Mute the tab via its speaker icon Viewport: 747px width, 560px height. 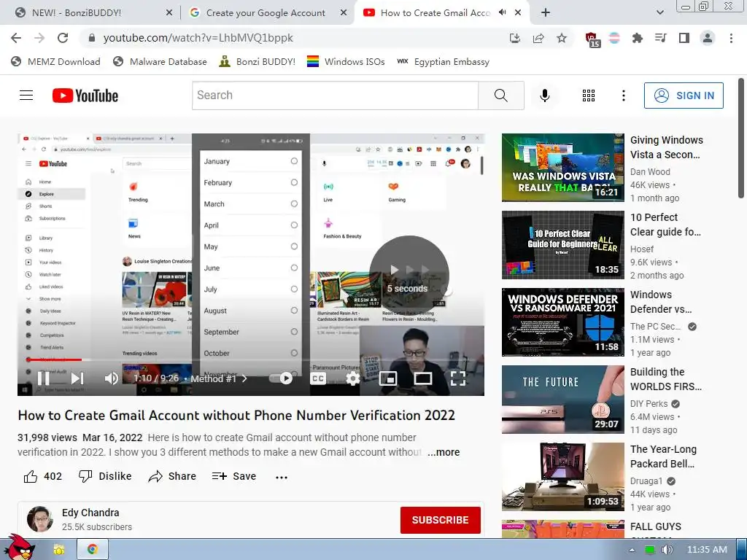(502, 13)
